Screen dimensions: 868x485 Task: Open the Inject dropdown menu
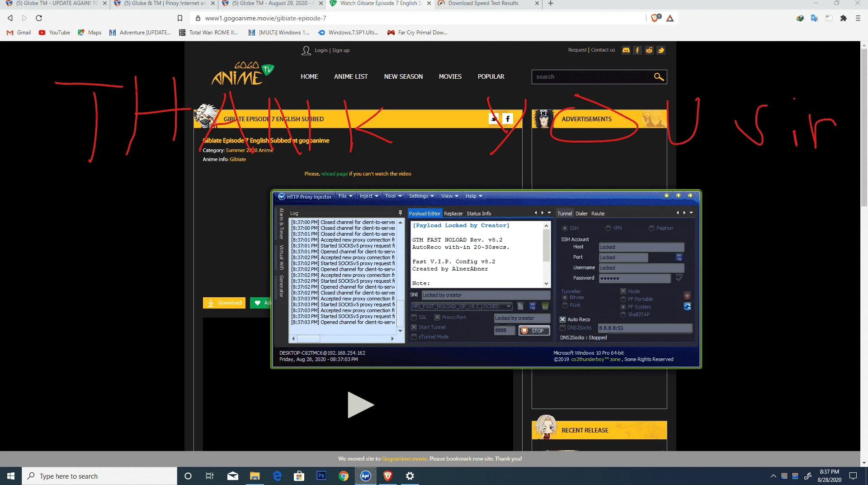point(369,196)
